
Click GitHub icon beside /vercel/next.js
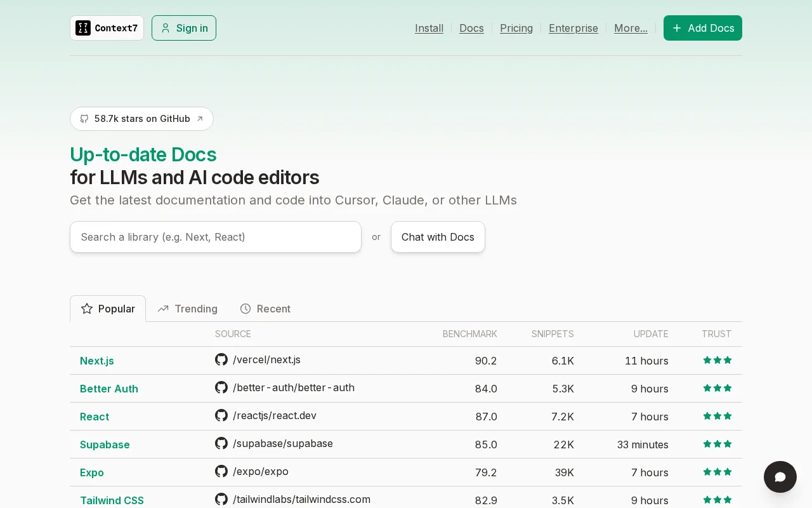tap(221, 359)
